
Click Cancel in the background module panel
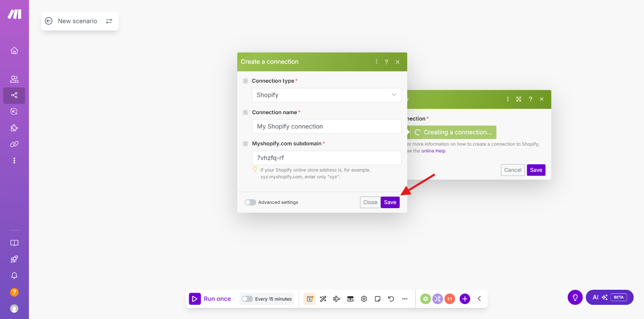click(513, 170)
